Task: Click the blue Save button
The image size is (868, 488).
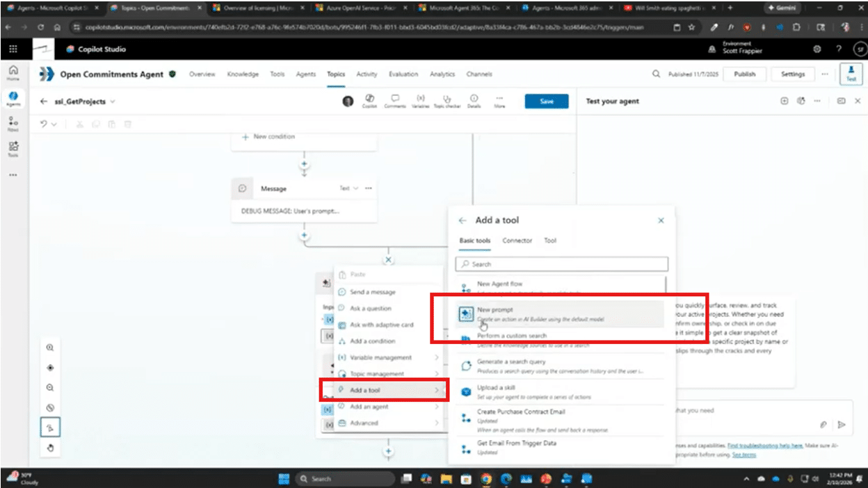Action: (x=547, y=101)
